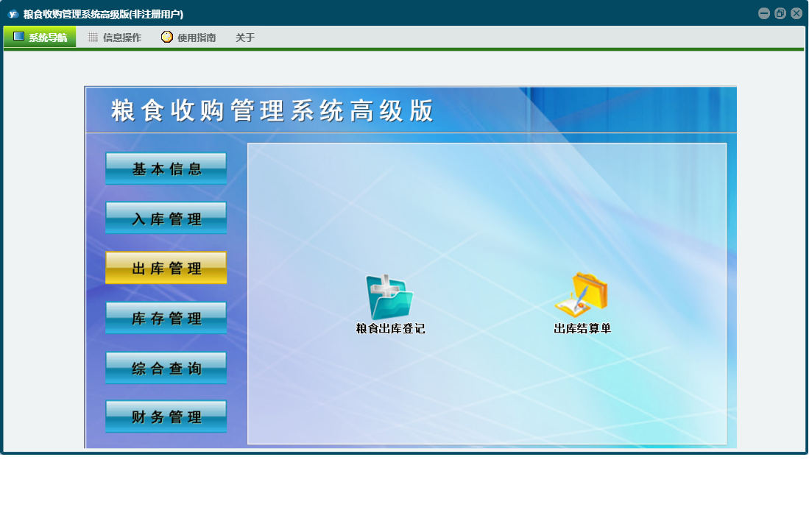
Task: Click the yellow icon beside 使用指南
Action: click(x=167, y=38)
